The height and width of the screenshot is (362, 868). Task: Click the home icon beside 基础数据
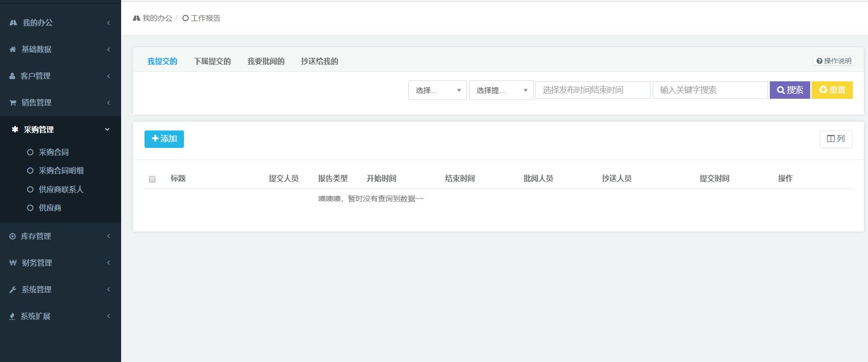coord(13,49)
